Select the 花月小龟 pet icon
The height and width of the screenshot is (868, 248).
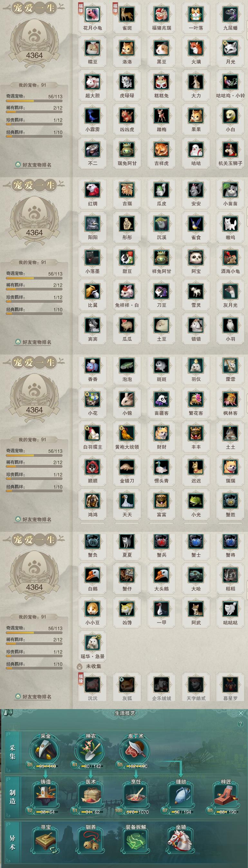(x=92, y=14)
